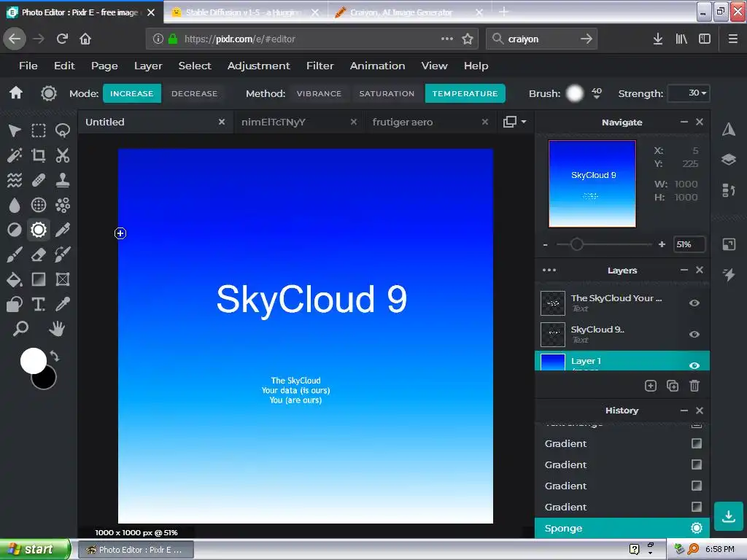The width and height of the screenshot is (747, 560).
Task: Select the Sponge history entry
Action: [622, 528]
